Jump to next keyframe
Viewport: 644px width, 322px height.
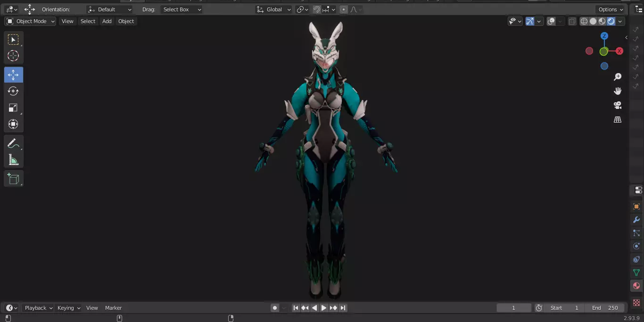[333, 308]
